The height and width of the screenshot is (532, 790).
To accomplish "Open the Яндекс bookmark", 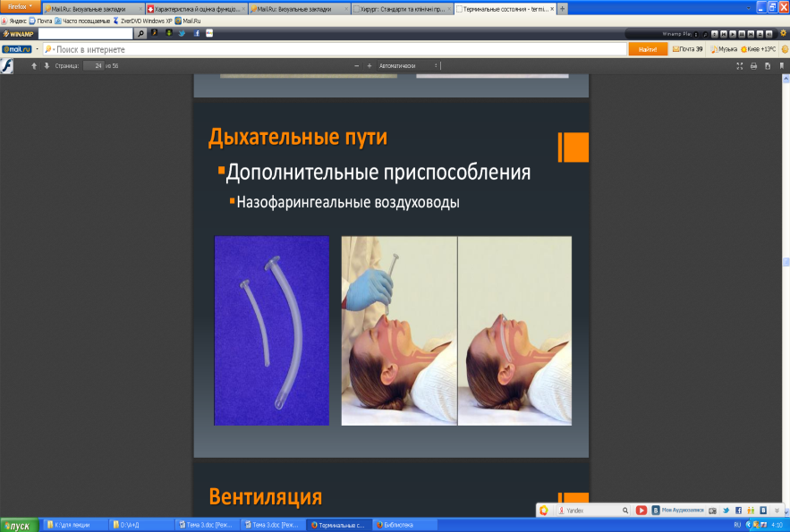I will [14, 21].
